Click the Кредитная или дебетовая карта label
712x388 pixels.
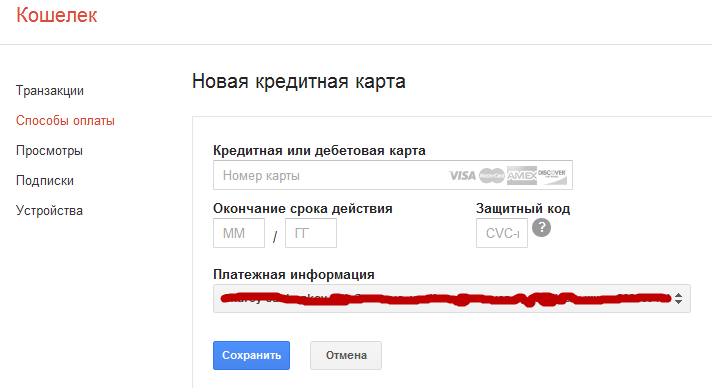point(319,150)
